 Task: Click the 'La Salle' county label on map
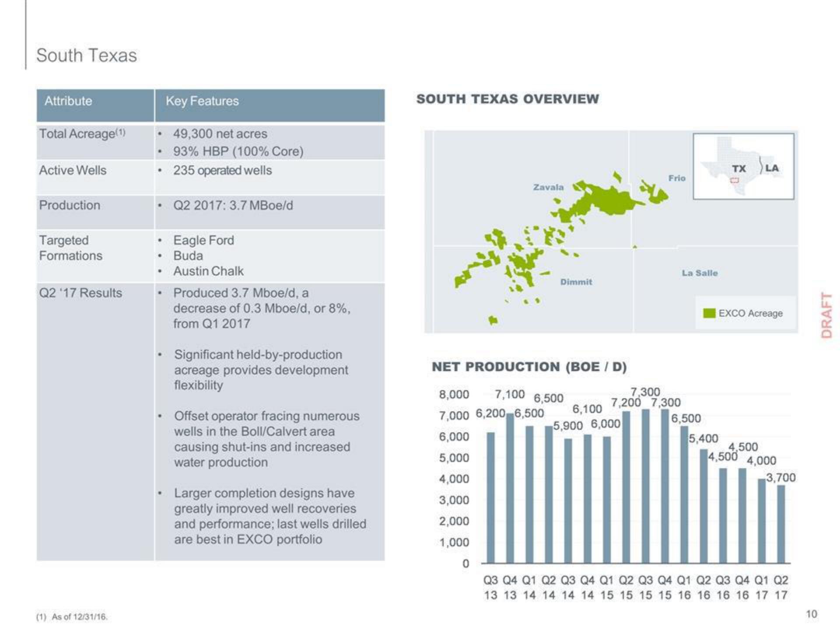click(700, 273)
